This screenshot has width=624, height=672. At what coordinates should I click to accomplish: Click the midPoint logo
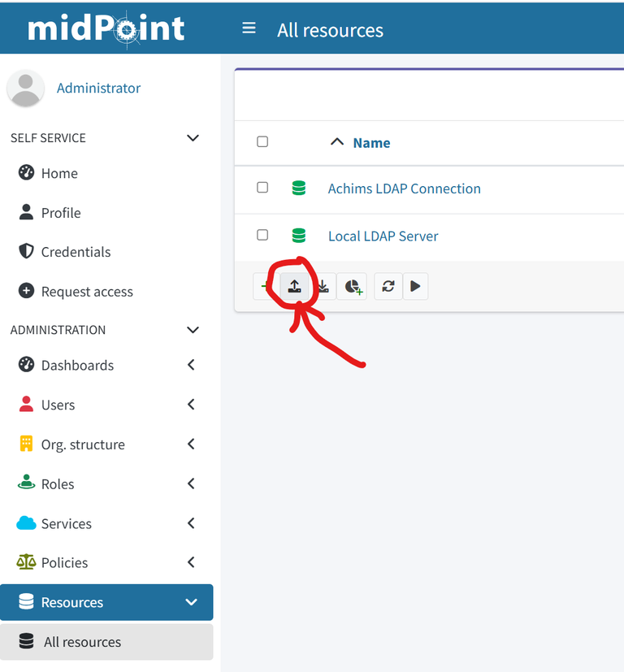[x=106, y=28]
